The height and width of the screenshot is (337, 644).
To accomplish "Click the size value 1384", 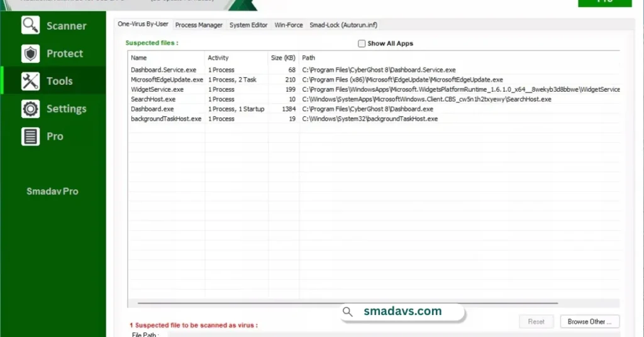I will coord(289,109).
